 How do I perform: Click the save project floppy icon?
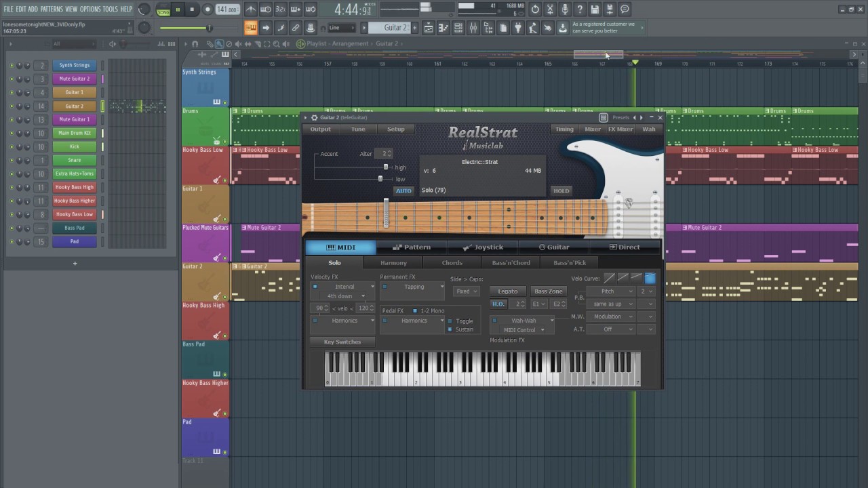click(x=595, y=9)
